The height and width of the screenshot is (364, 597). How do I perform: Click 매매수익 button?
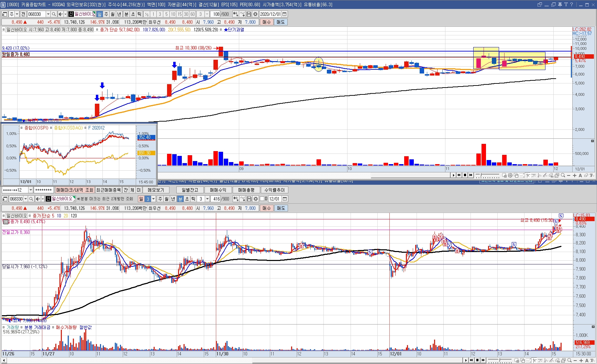218,190
